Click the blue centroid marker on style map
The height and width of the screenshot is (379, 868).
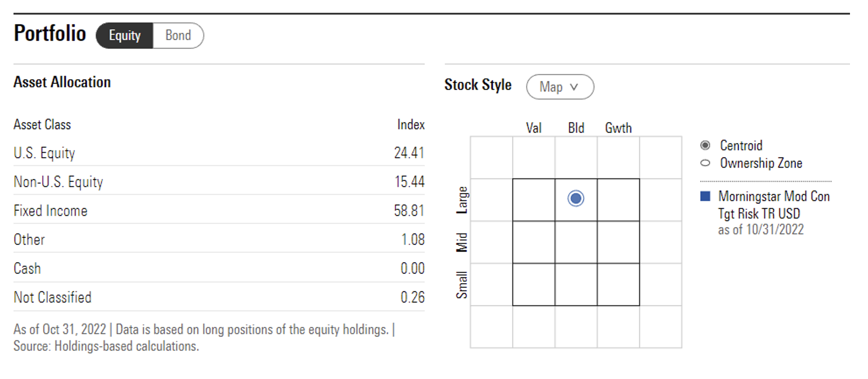point(575,198)
